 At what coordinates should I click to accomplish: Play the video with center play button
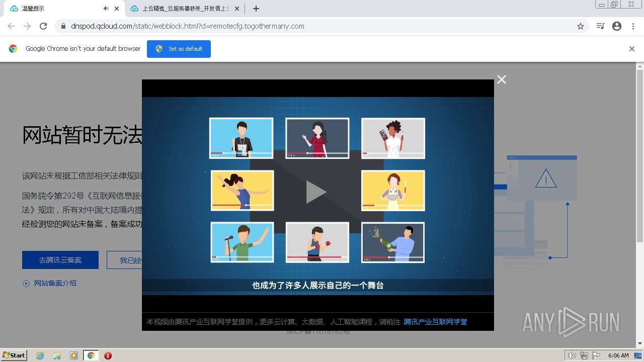click(316, 192)
